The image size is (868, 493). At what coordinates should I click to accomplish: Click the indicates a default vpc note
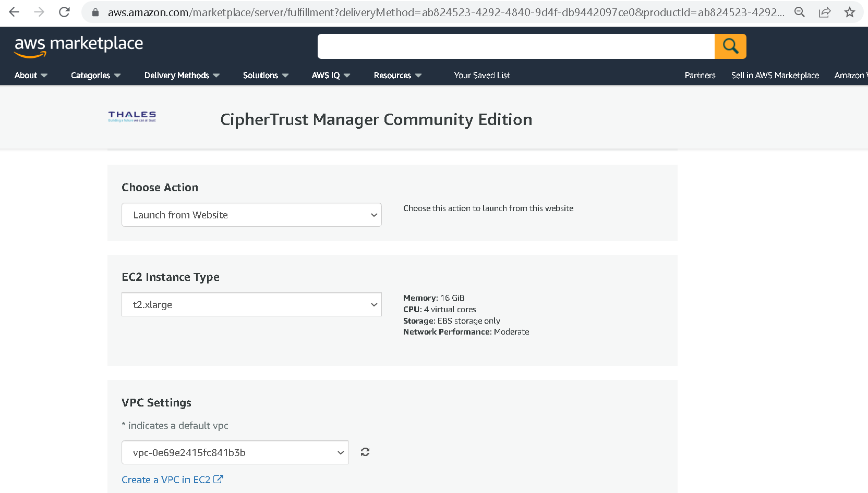175,426
